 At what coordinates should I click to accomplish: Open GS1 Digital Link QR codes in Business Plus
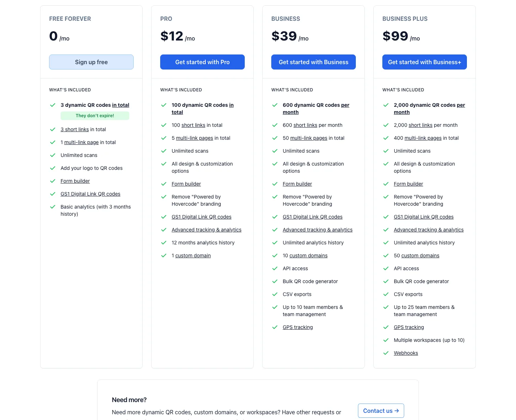point(424,217)
